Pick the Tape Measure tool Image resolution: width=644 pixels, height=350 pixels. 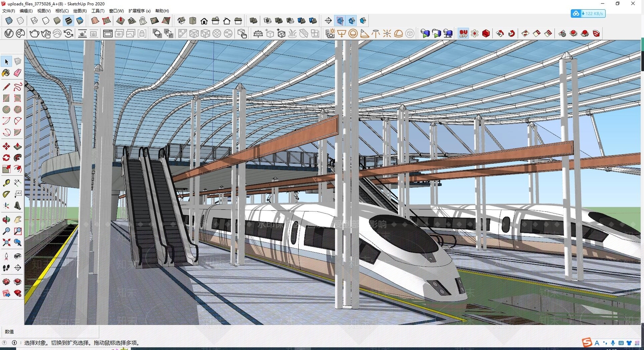coord(6,182)
